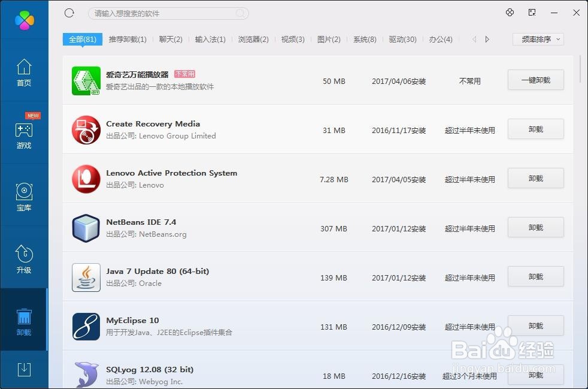Screen dimensions: 588x389
Task: Open the 频率排序 sorting dropdown
Action: coord(537,39)
